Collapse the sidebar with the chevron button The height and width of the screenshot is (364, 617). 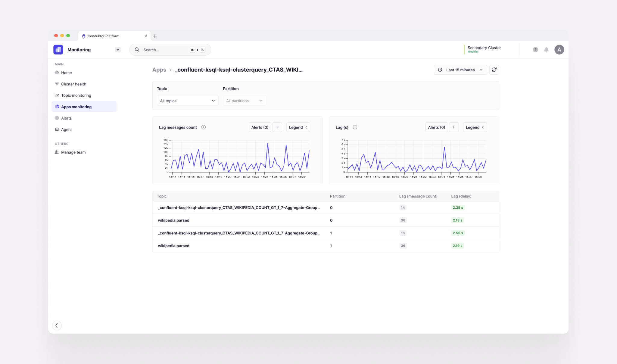click(57, 325)
